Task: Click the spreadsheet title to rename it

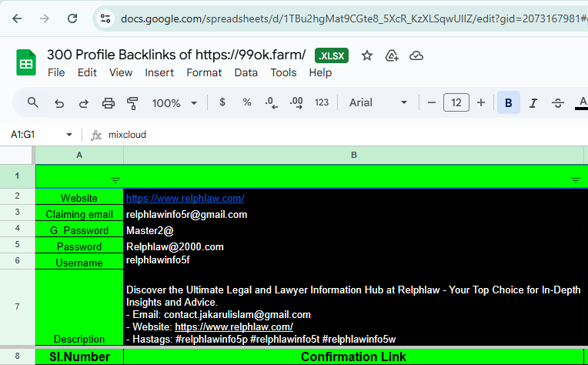Action: [x=176, y=55]
